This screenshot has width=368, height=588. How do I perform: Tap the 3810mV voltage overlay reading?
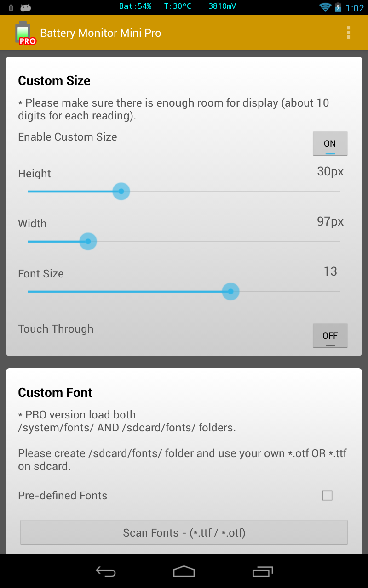click(x=222, y=6)
